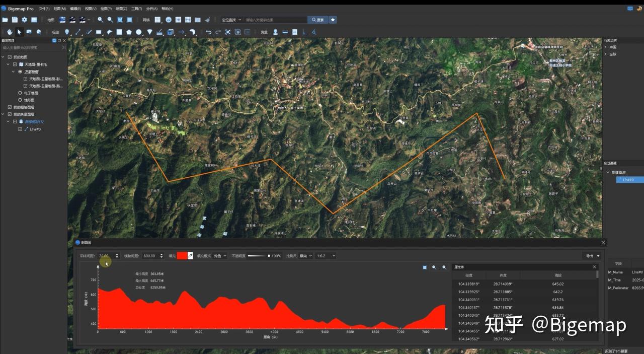Select the circle drawing tool
This screenshot has width=644, height=354.
click(139, 32)
